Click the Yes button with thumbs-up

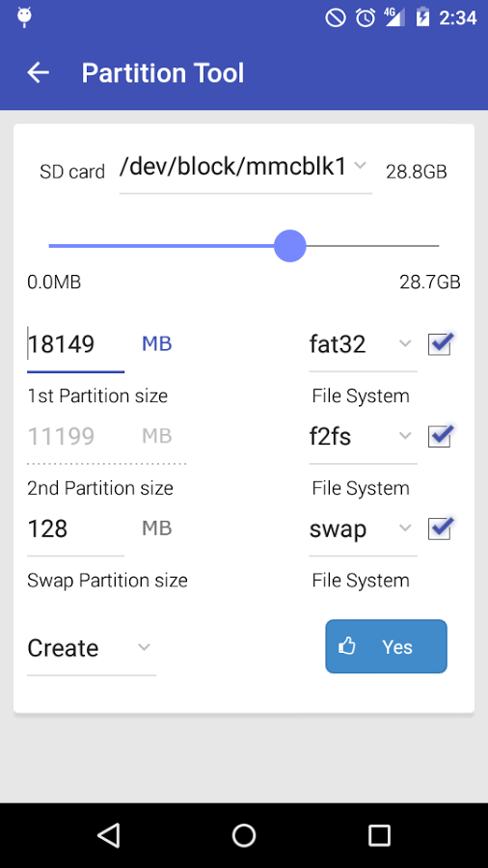tap(386, 646)
